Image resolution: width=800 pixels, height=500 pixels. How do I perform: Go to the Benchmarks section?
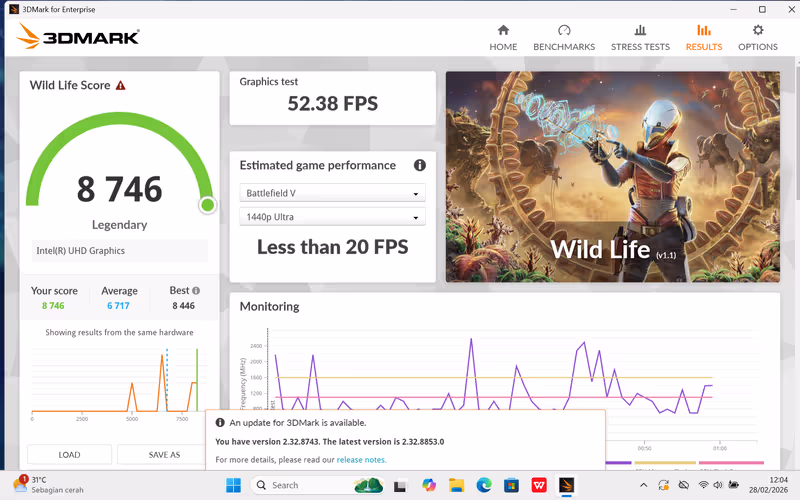[x=564, y=38]
